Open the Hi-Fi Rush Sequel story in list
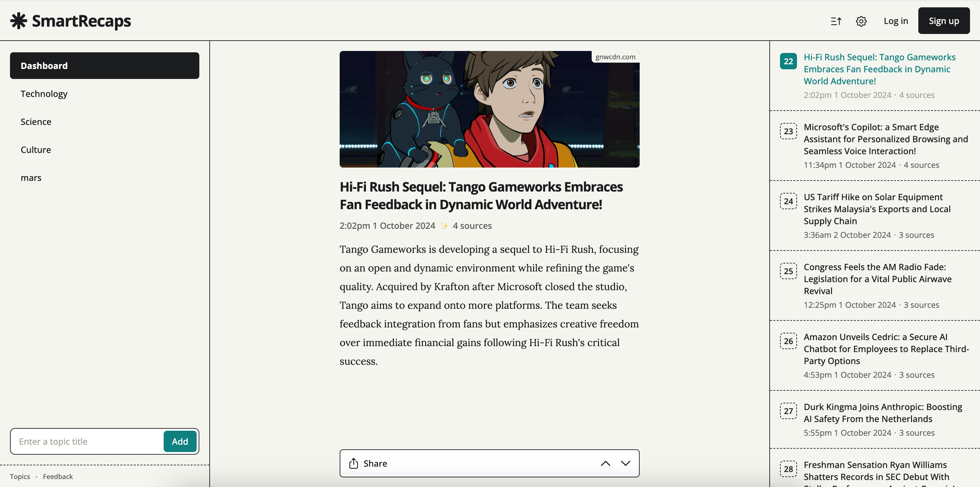980x487 pixels. (x=879, y=69)
